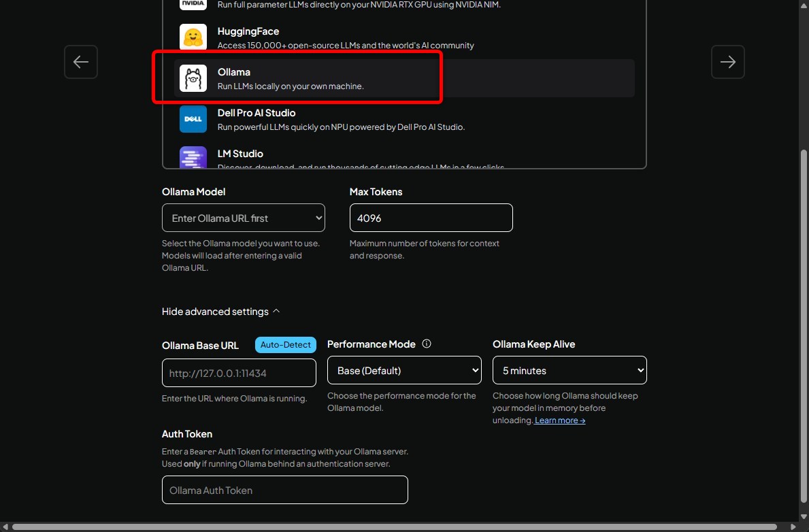The image size is (809, 532).
Task: Click the Dell logo icon
Action: (193, 118)
